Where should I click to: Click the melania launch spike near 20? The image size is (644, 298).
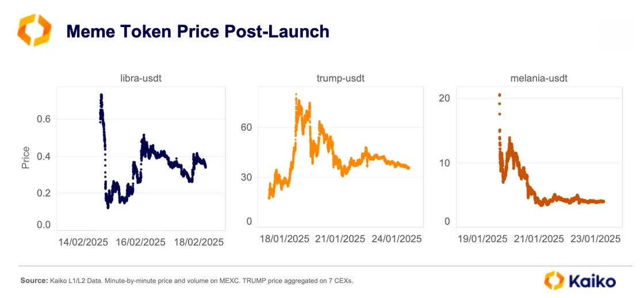(x=500, y=95)
